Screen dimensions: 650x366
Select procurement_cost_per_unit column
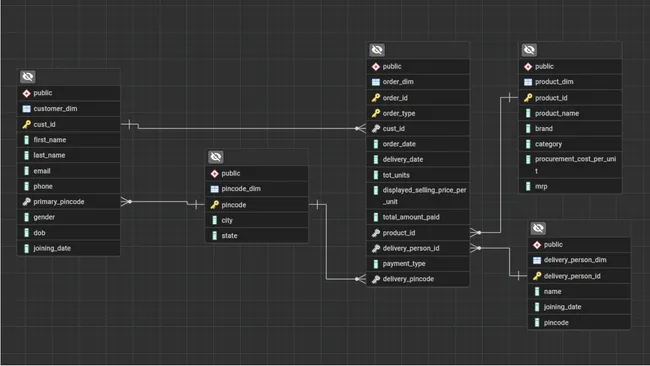[570, 165]
